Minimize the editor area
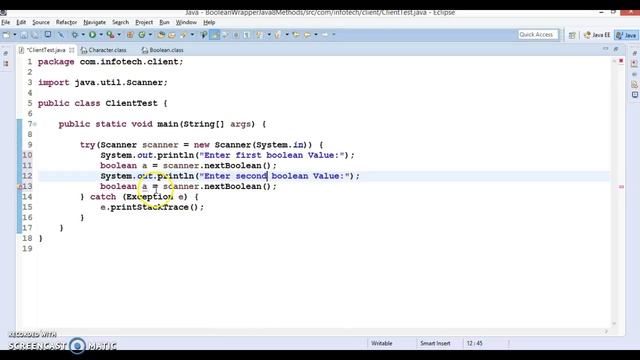 tap(605, 49)
